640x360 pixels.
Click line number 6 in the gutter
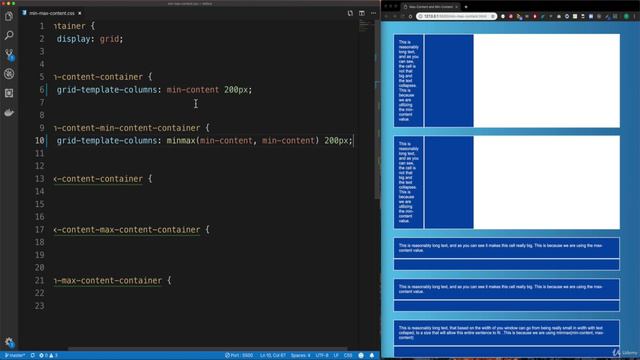point(42,89)
